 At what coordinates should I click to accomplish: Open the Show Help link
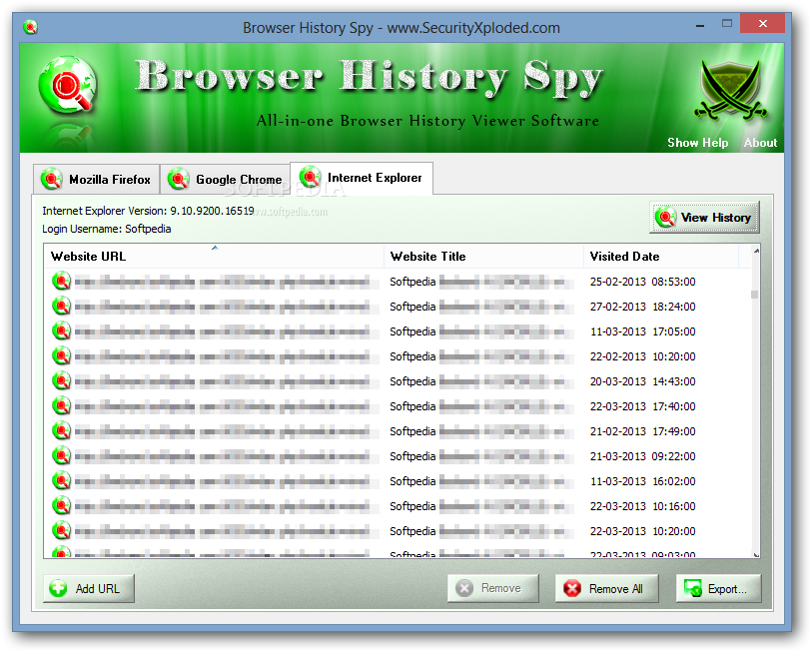(697, 143)
